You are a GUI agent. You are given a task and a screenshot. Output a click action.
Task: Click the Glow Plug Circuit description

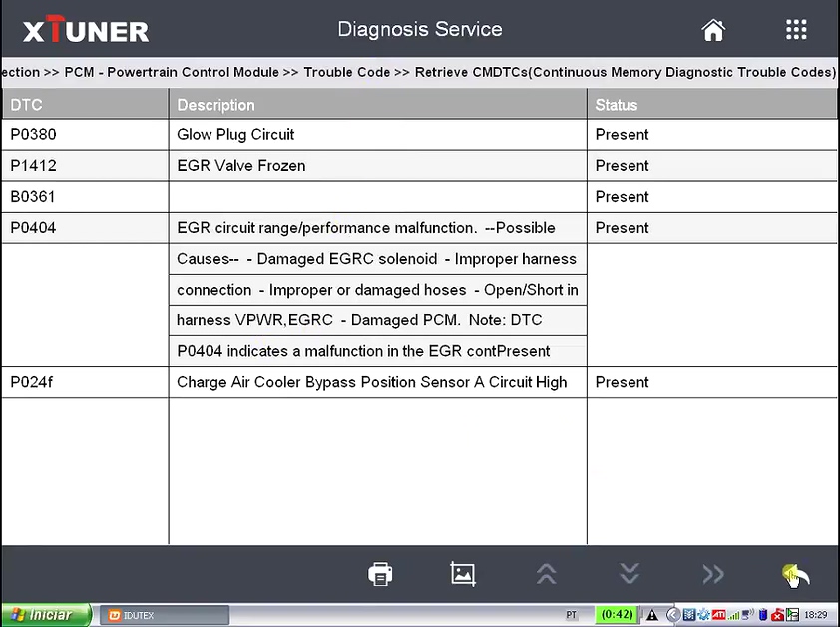[235, 134]
